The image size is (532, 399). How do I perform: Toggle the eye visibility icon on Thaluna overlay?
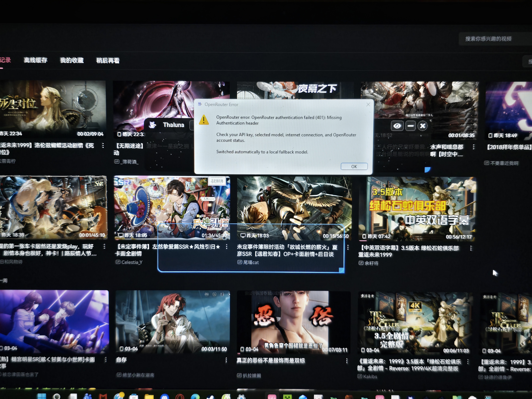click(x=397, y=126)
